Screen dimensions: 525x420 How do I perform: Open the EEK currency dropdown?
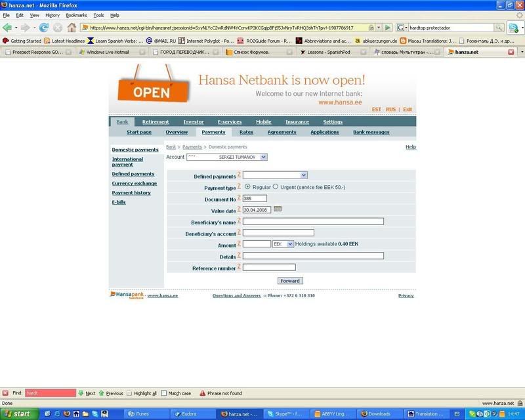290,244
